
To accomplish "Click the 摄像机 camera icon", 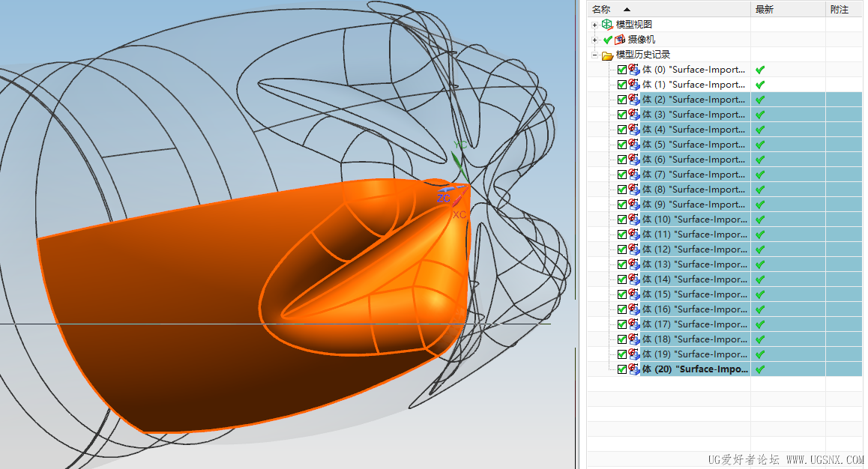I will click(x=620, y=40).
